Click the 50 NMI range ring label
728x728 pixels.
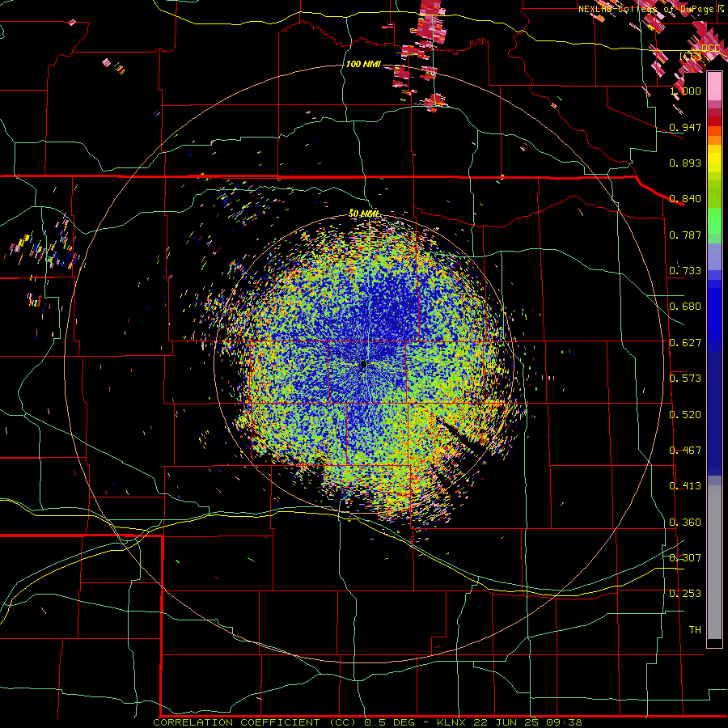(x=363, y=213)
